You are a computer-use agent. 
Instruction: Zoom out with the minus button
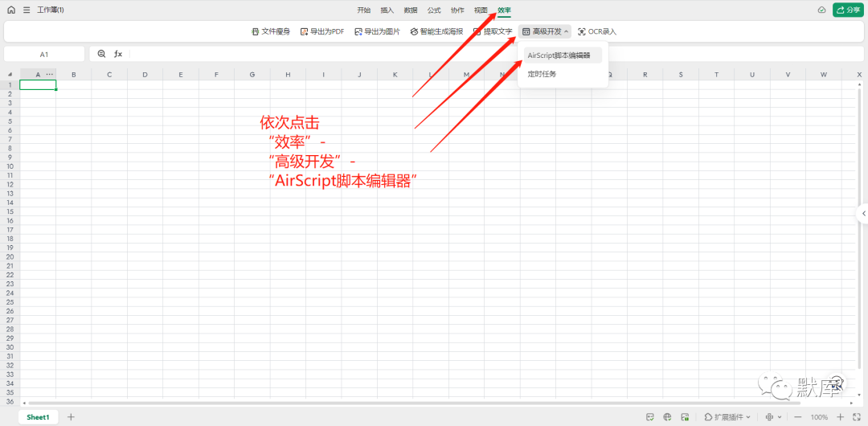pyautogui.click(x=798, y=417)
